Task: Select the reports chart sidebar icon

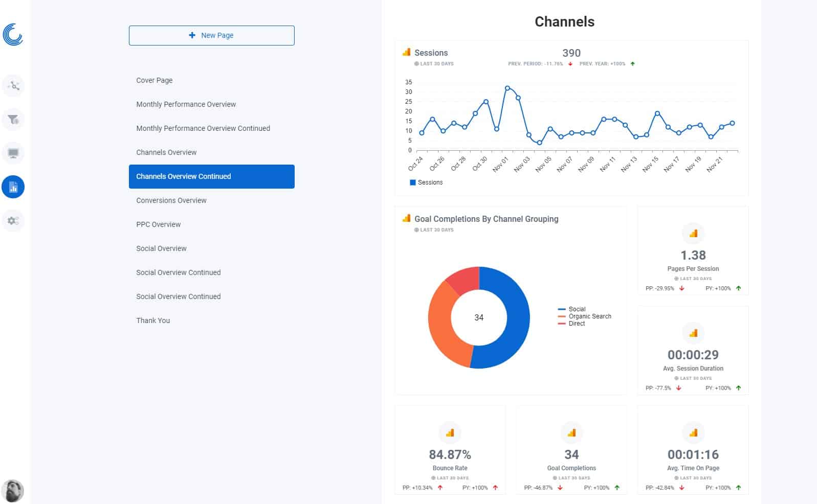Action: click(x=13, y=187)
